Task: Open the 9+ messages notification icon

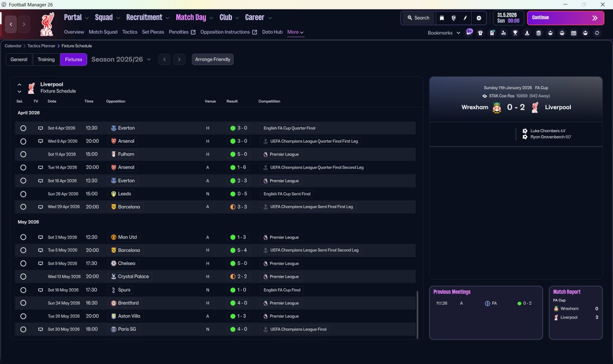Action: (x=469, y=32)
